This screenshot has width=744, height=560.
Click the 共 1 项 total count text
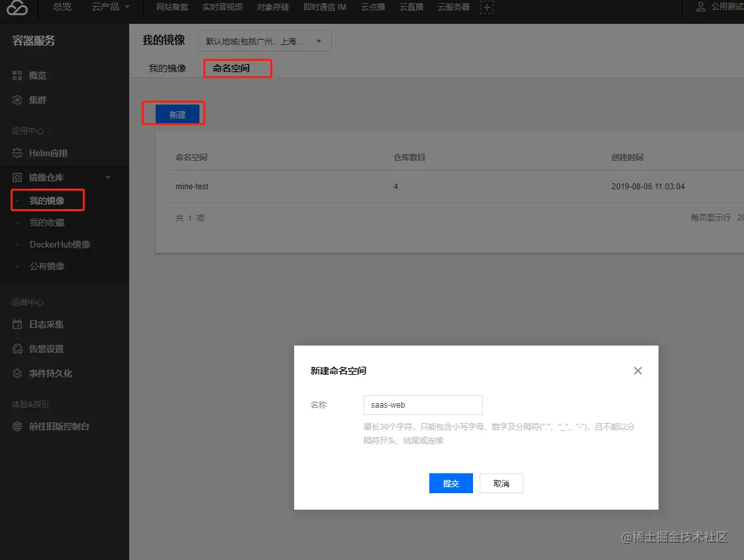[x=189, y=218]
